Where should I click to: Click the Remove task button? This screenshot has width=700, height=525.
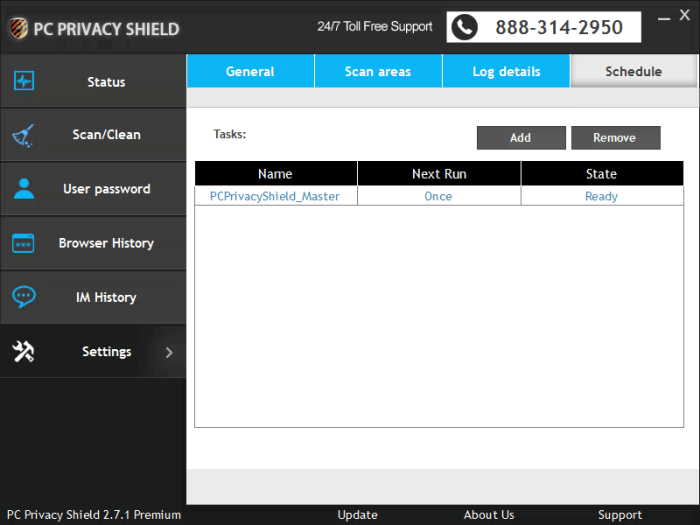tap(616, 138)
